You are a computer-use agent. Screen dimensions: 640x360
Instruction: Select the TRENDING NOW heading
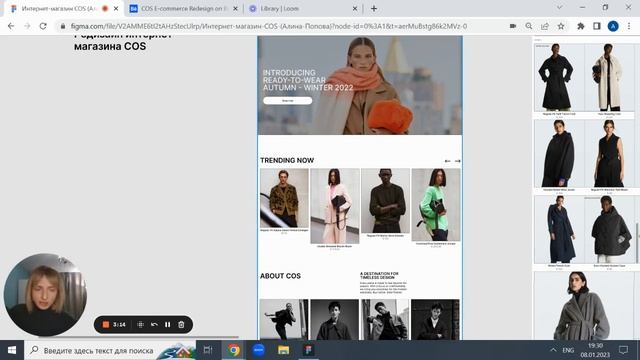click(287, 160)
